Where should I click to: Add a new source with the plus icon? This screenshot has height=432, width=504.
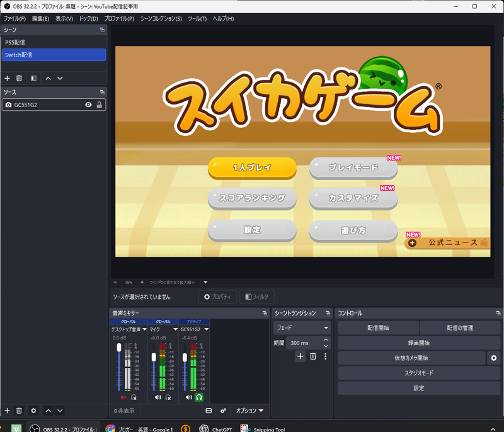point(7,411)
